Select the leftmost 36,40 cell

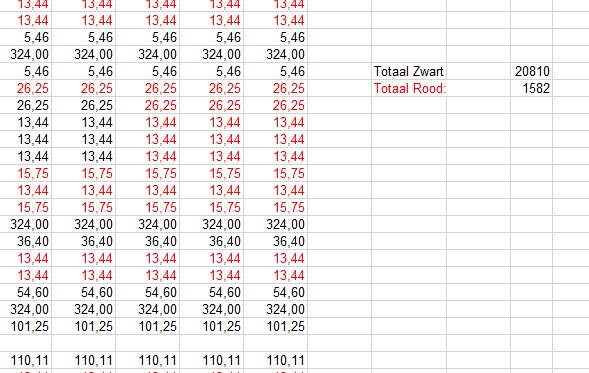click(26, 241)
